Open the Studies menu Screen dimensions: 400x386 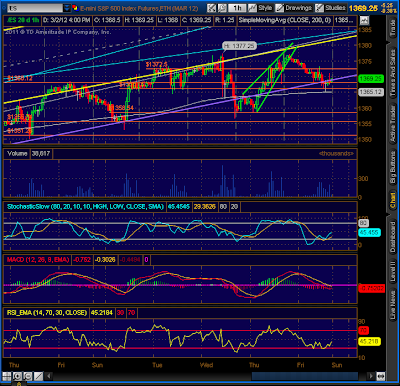[x=331, y=8]
